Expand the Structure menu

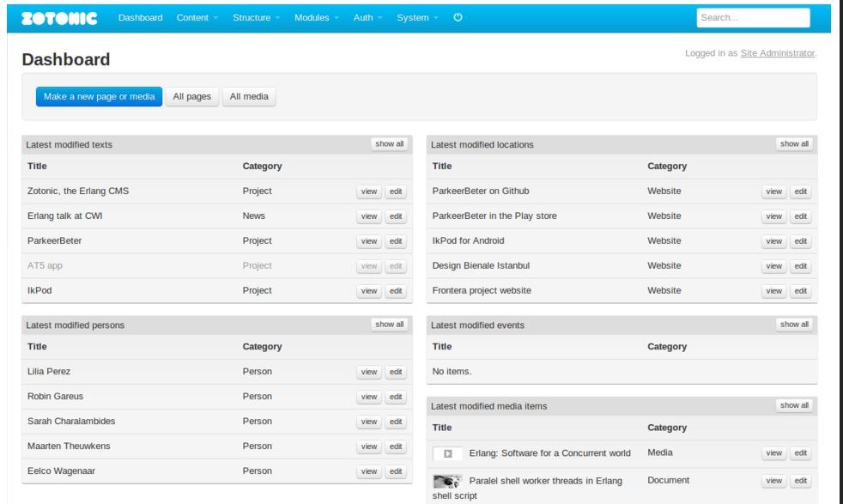(257, 18)
